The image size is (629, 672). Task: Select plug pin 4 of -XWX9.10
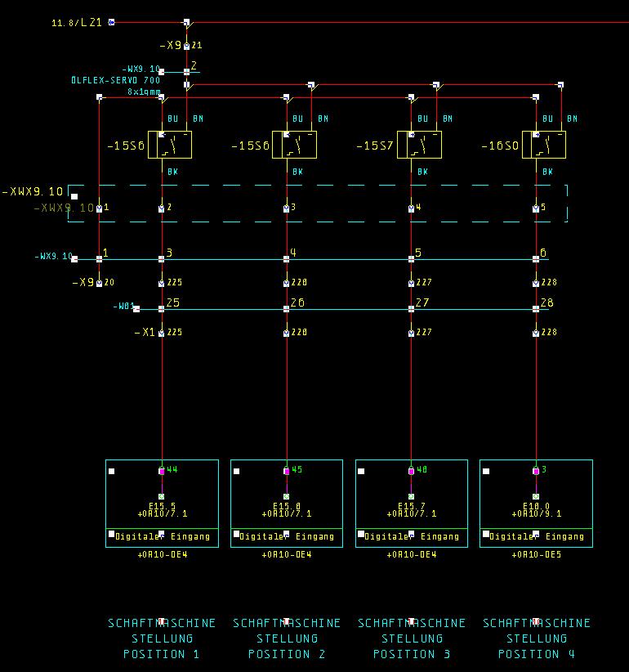(411, 208)
